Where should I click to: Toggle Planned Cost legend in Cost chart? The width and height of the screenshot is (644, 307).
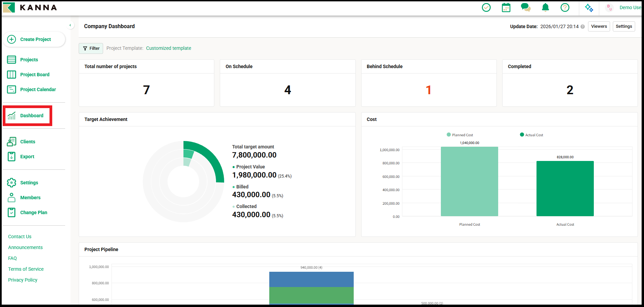point(460,135)
